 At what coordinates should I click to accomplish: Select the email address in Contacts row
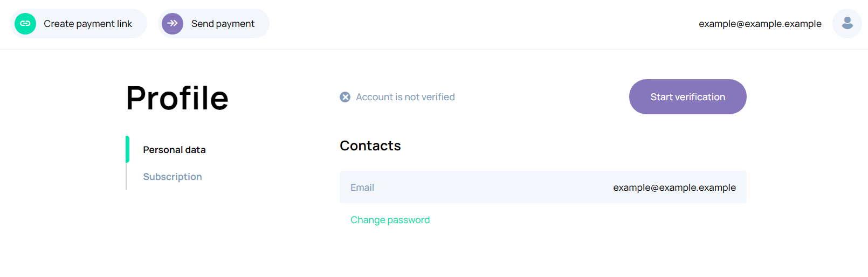point(674,188)
